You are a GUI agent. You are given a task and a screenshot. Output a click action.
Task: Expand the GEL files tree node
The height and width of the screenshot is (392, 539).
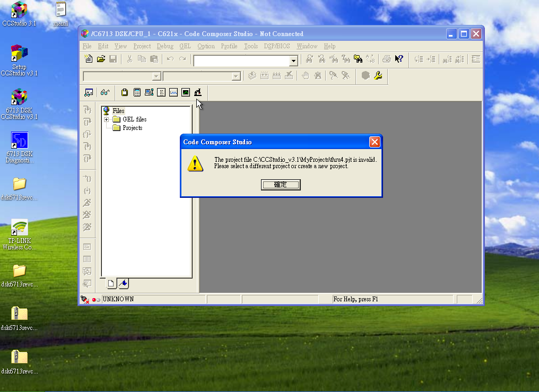[x=107, y=119]
